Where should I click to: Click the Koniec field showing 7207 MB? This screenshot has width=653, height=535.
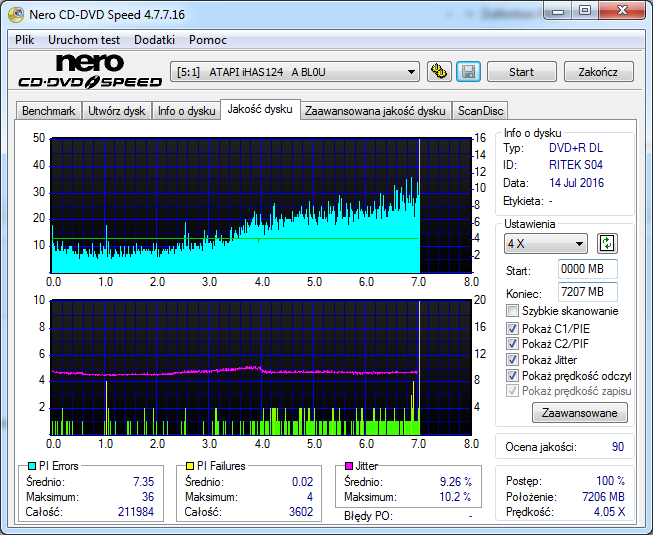pyautogui.click(x=587, y=292)
